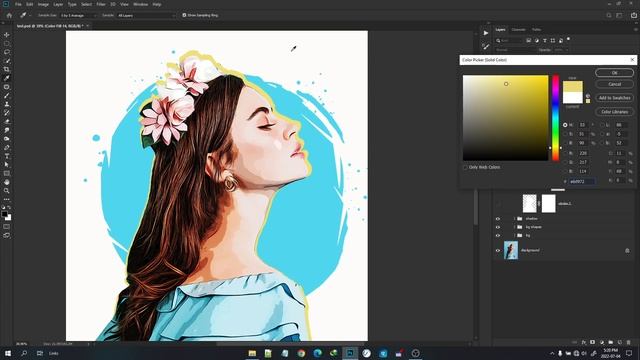Select the Move tool
This screenshot has height=360, width=640.
click(7, 35)
